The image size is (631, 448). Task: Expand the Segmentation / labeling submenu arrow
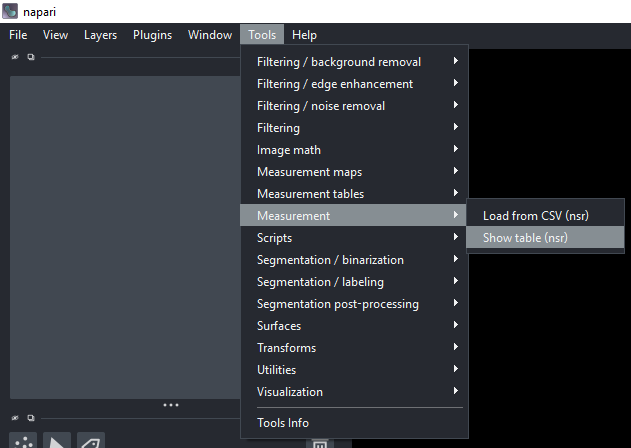[x=456, y=281]
